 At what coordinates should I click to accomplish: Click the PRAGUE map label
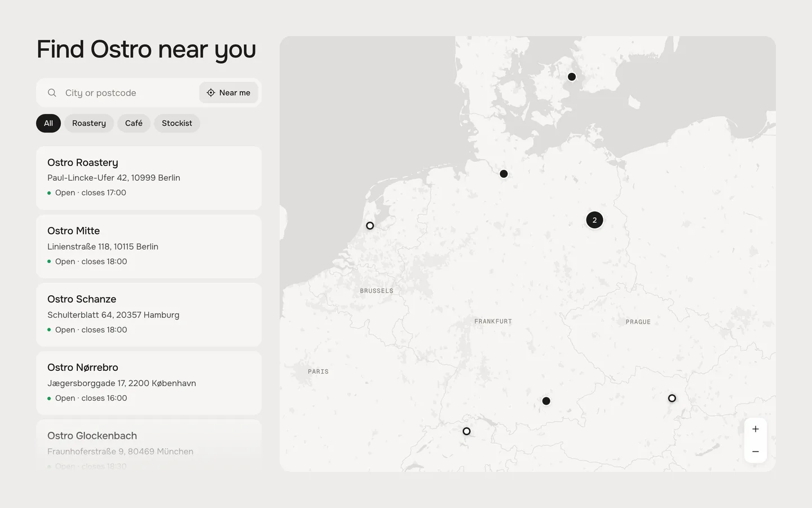638,322
